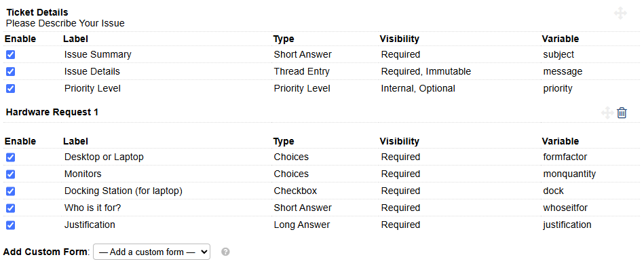This screenshot has height=270, width=644.
Task: Click the trash icon for Hardware Request 1
Action: pyautogui.click(x=622, y=113)
